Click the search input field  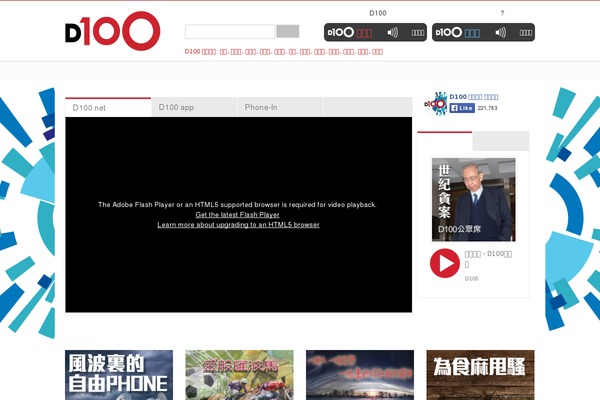point(230,31)
